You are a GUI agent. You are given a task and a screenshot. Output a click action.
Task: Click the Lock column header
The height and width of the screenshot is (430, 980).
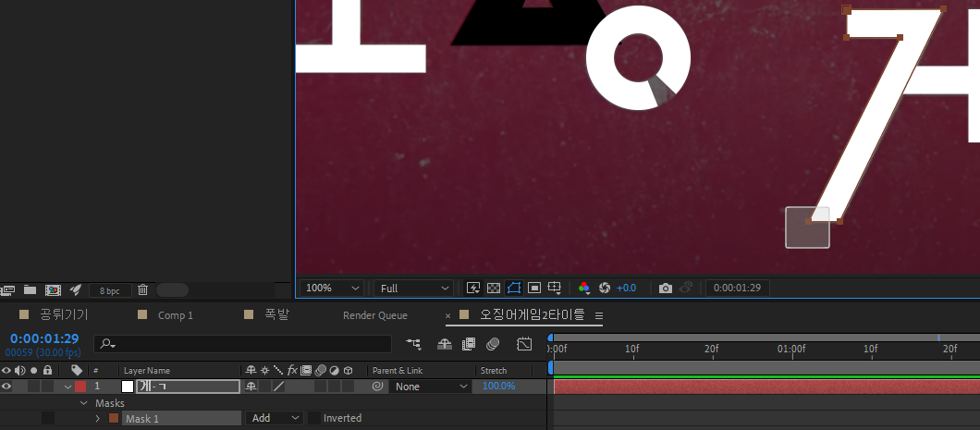(x=47, y=370)
